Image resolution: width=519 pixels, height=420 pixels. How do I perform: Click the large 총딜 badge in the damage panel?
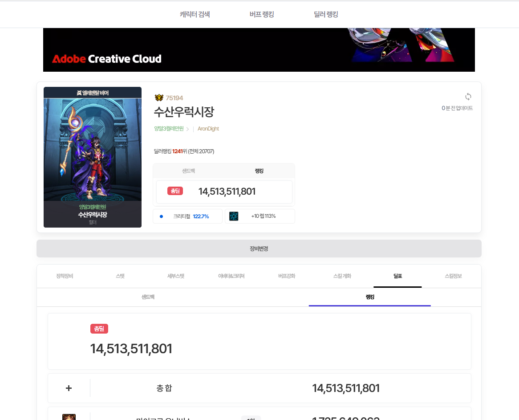click(99, 329)
